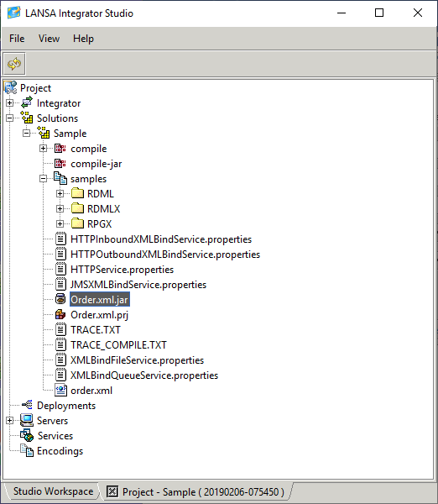Close the Project - Sample tab

click(x=112, y=491)
